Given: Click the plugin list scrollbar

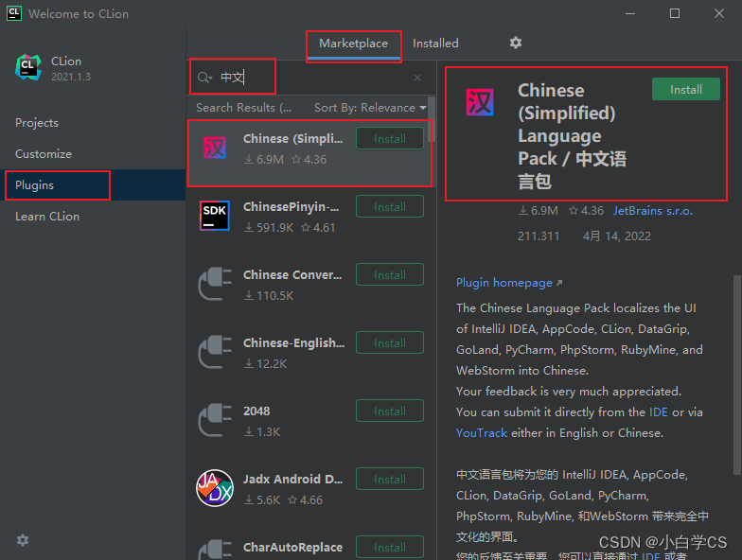Looking at the screenshot, I should 432,119.
